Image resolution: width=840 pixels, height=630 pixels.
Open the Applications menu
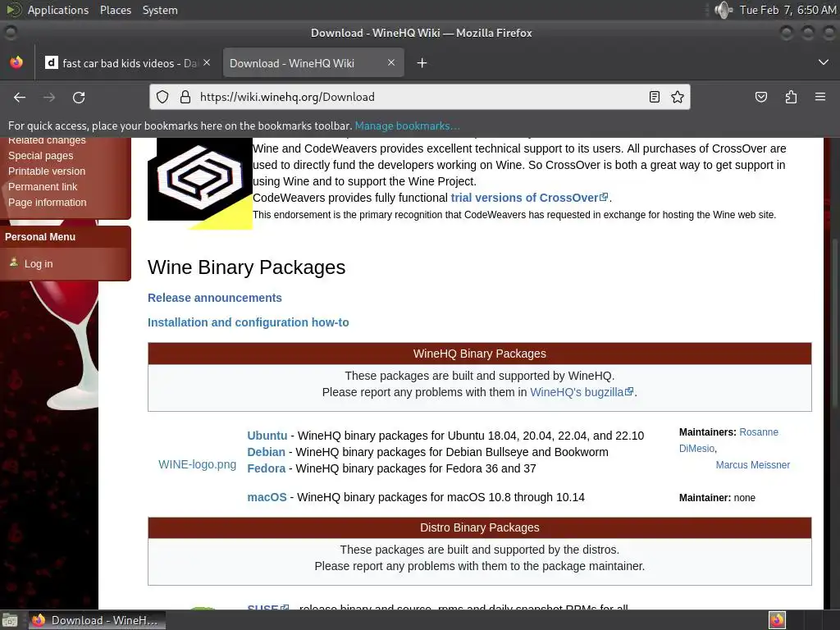pos(58,10)
